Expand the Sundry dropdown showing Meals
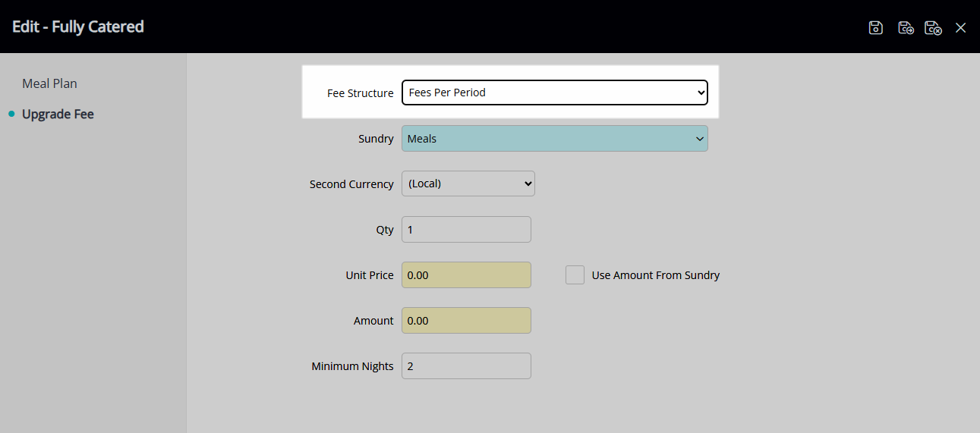The height and width of the screenshot is (433, 980). (555, 139)
